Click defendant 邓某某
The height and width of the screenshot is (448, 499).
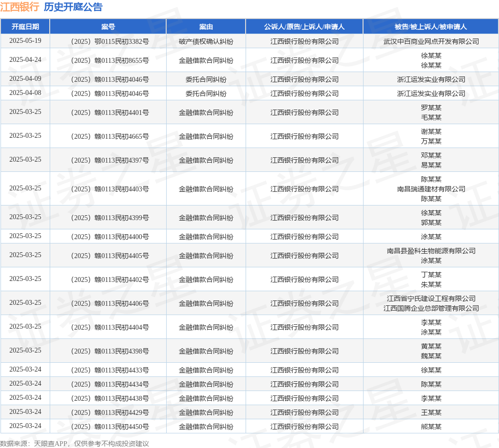[431, 155]
